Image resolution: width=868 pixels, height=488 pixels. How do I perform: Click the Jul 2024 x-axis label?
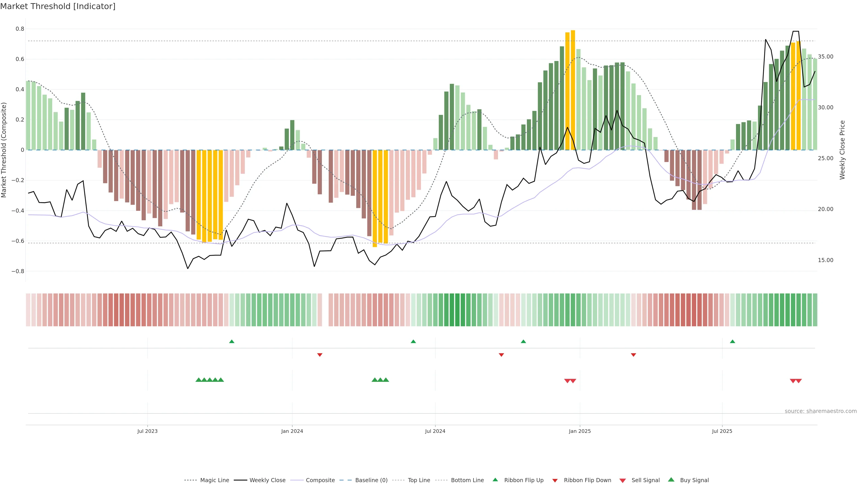[x=435, y=431]
